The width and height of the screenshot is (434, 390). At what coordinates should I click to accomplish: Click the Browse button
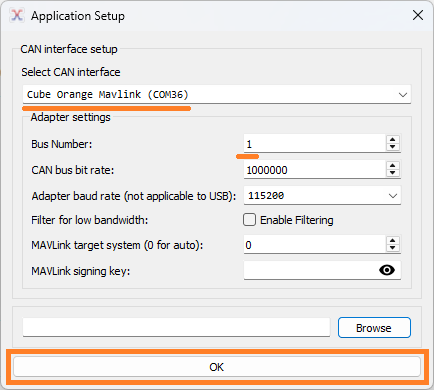pos(374,328)
